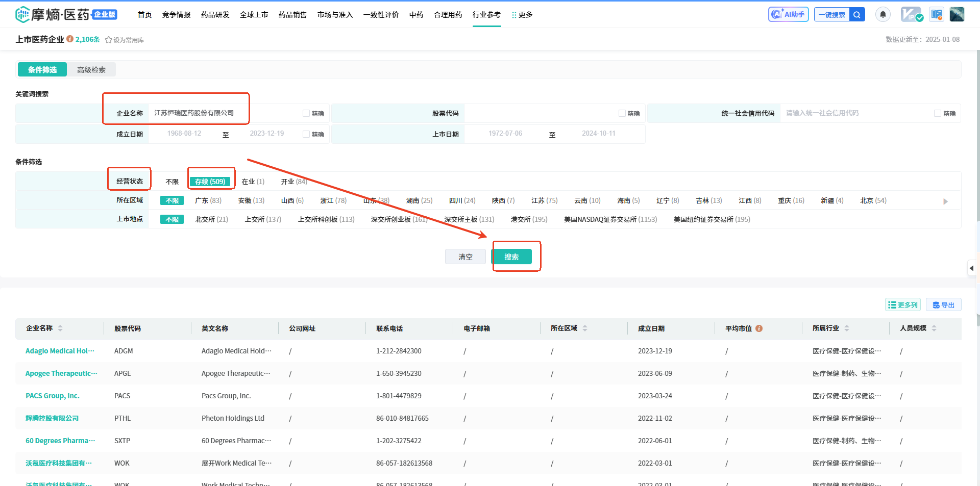Select 不限 for 经营状态
The width and height of the screenshot is (980, 486).
coord(172,182)
